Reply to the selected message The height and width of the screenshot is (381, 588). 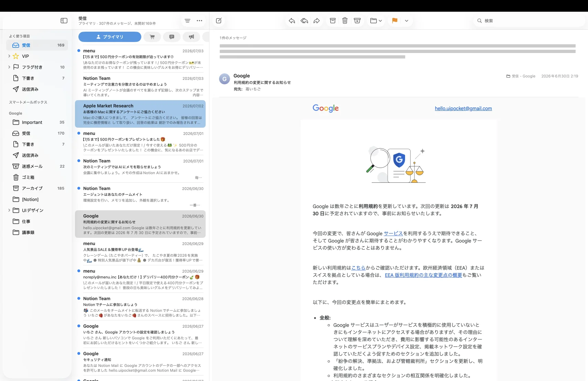[292, 21]
